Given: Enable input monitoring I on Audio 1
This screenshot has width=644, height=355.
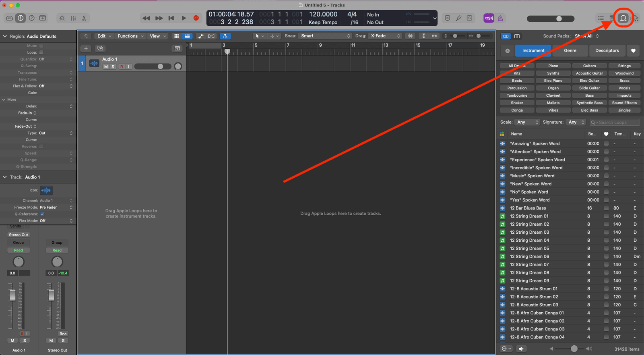Looking at the screenshot, I should point(129,66).
